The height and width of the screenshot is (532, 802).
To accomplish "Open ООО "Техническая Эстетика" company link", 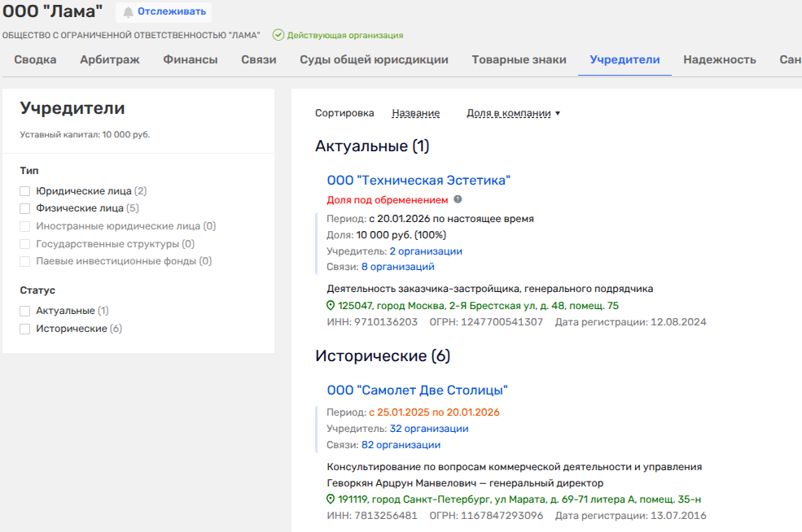I will tap(418, 181).
